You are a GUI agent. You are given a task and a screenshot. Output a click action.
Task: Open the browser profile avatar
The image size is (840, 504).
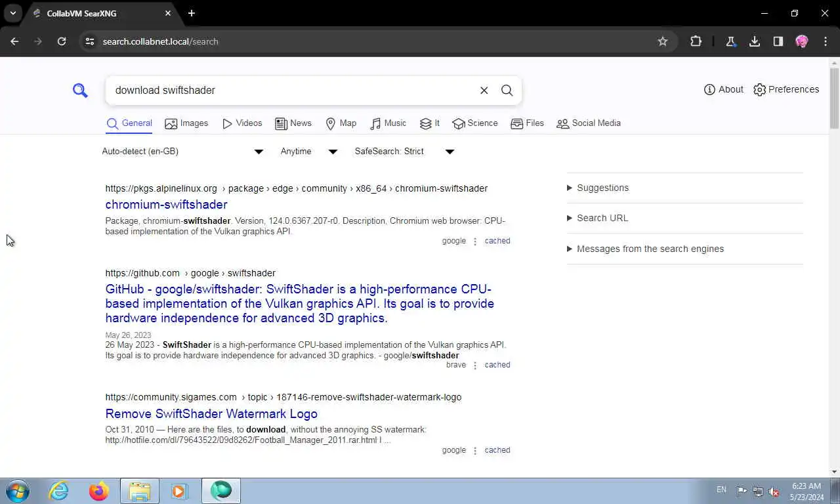[802, 41]
